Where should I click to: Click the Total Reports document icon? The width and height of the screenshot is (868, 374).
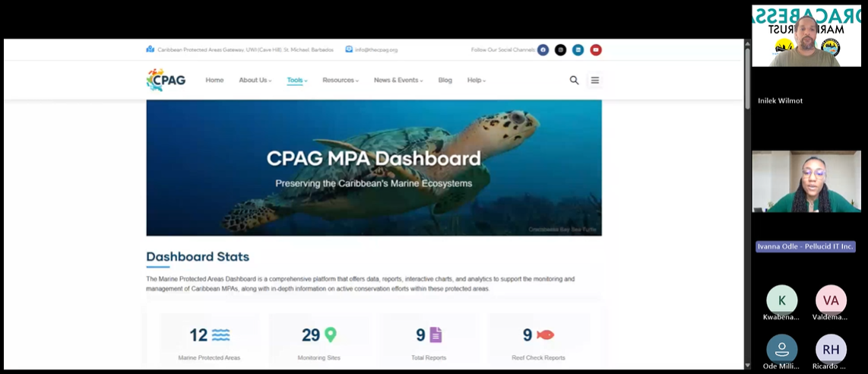coord(436,334)
